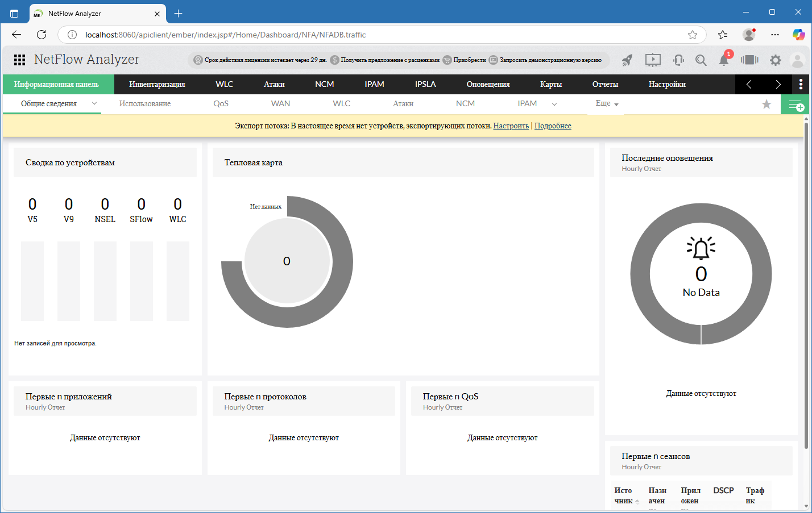Screen dimensions: 812x513
Task: Open the Атаки main menu item
Action: coord(274,84)
